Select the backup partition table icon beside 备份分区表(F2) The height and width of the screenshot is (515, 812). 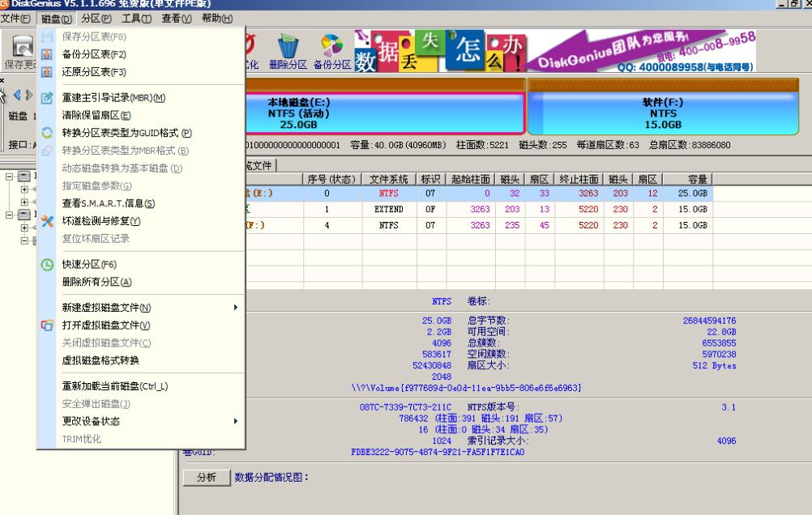(45, 54)
